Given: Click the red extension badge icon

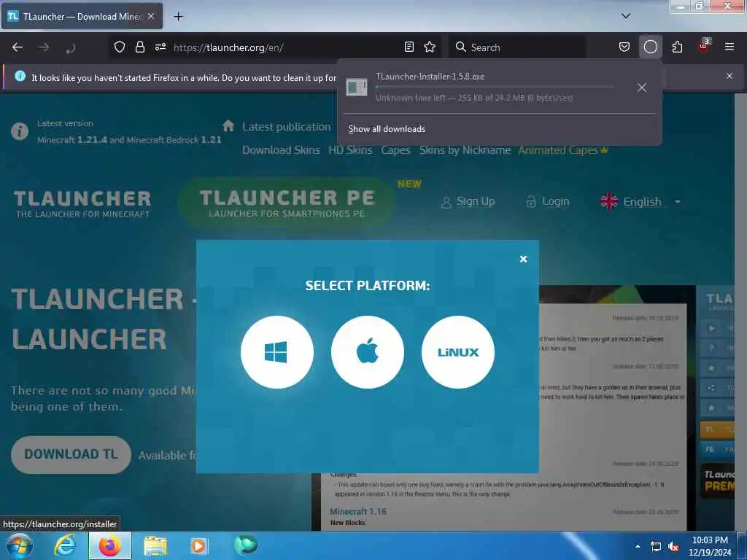Looking at the screenshot, I should coord(704,46).
